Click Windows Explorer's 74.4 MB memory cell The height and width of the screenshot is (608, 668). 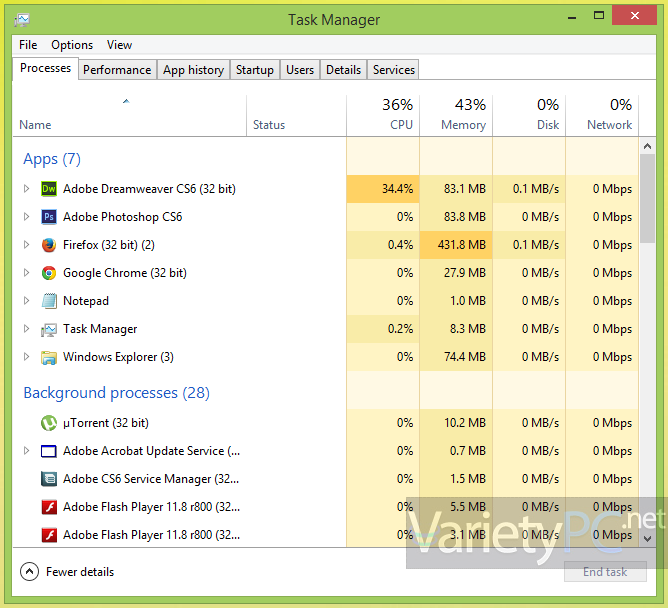(x=456, y=357)
